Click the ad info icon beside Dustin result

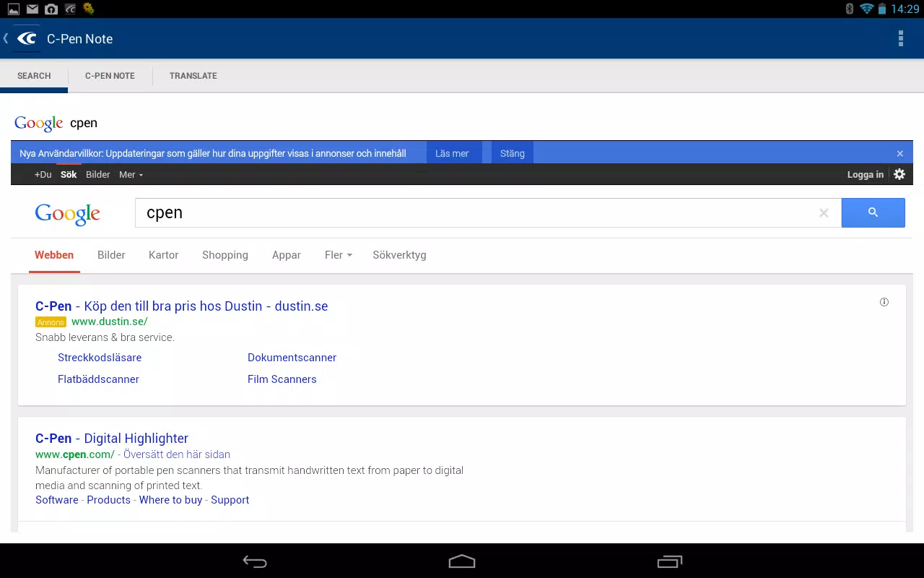[x=884, y=302]
